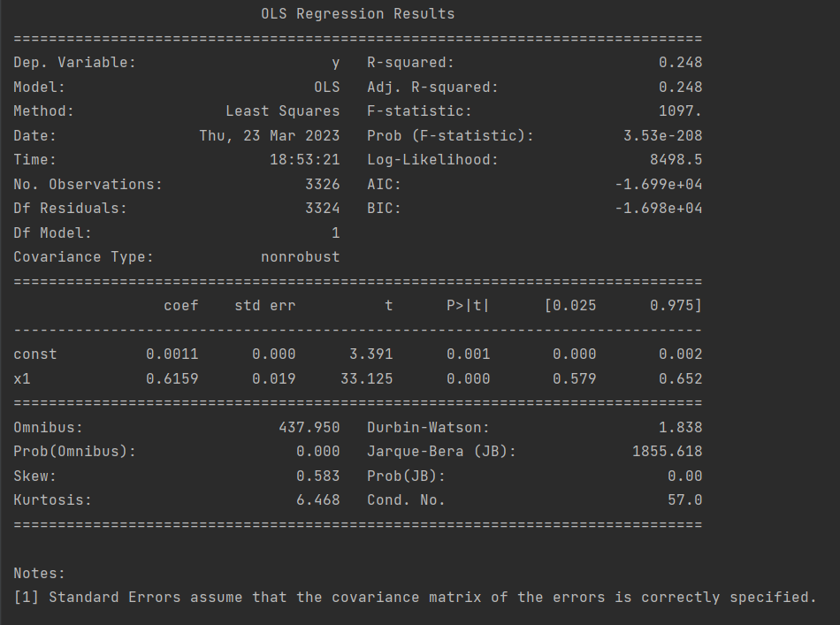Select the Omnibus value 437.950

pos(309,428)
